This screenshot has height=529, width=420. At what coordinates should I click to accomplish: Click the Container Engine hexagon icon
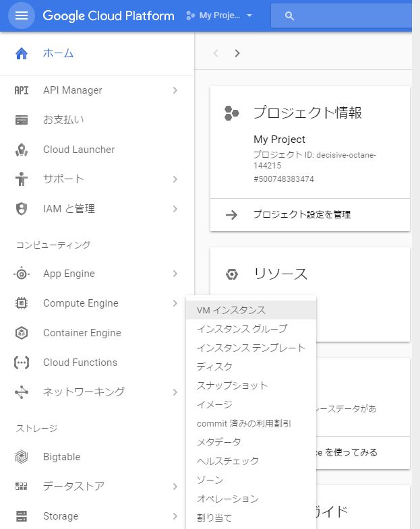(22, 333)
